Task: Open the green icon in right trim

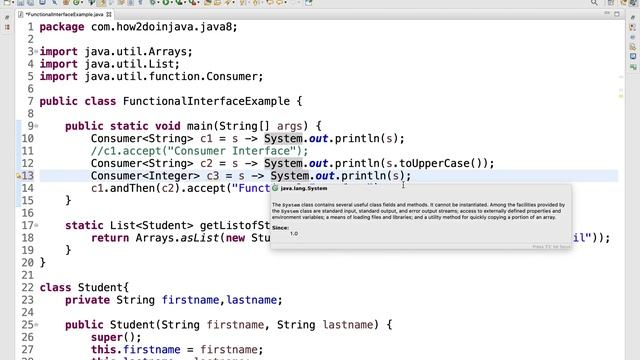Action: [633, 66]
